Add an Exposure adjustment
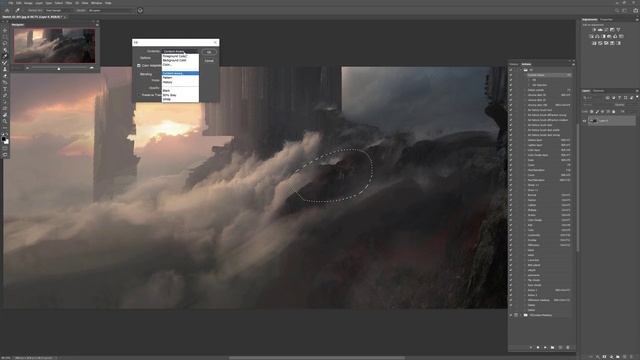The height and width of the screenshot is (360, 640). [612, 29]
